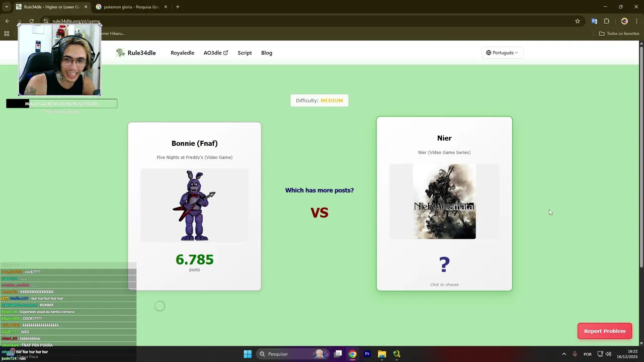Close the Rule34dle browser tab
The image size is (644, 362).
pyautogui.click(x=86, y=7)
